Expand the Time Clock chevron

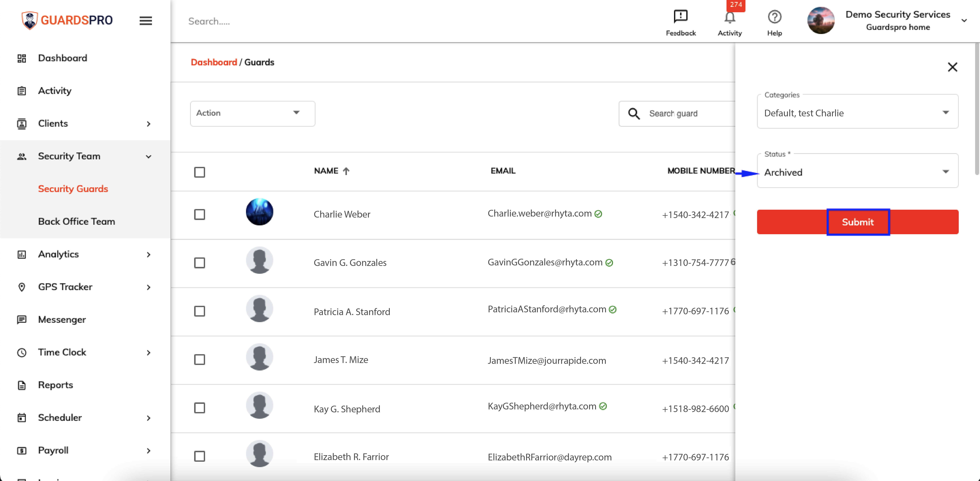click(149, 353)
